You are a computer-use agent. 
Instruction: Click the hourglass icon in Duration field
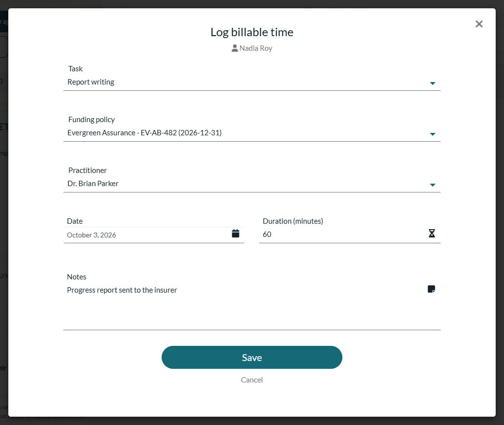432,234
